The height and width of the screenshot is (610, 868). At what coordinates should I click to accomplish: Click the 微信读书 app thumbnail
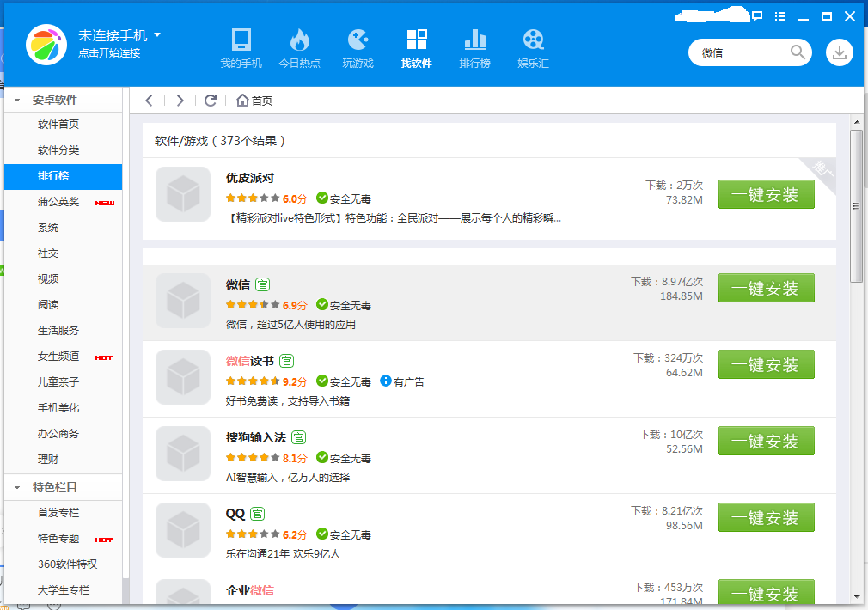pyautogui.click(x=183, y=377)
